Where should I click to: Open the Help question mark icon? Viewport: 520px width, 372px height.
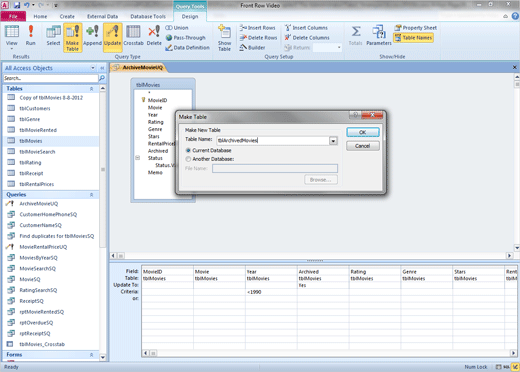click(515, 16)
